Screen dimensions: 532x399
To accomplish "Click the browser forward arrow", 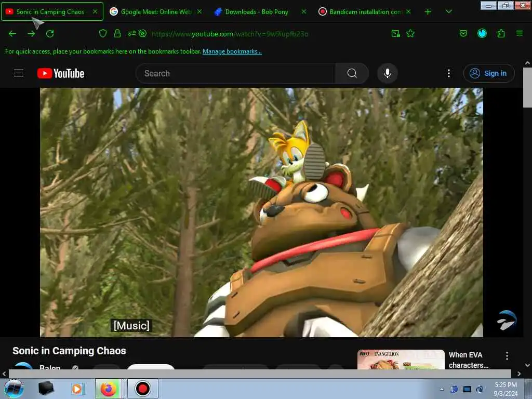I will click(x=31, y=34).
